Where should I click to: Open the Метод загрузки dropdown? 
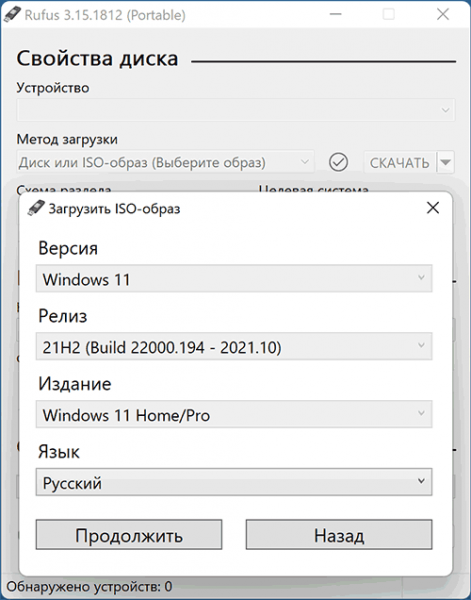[165, 162]
